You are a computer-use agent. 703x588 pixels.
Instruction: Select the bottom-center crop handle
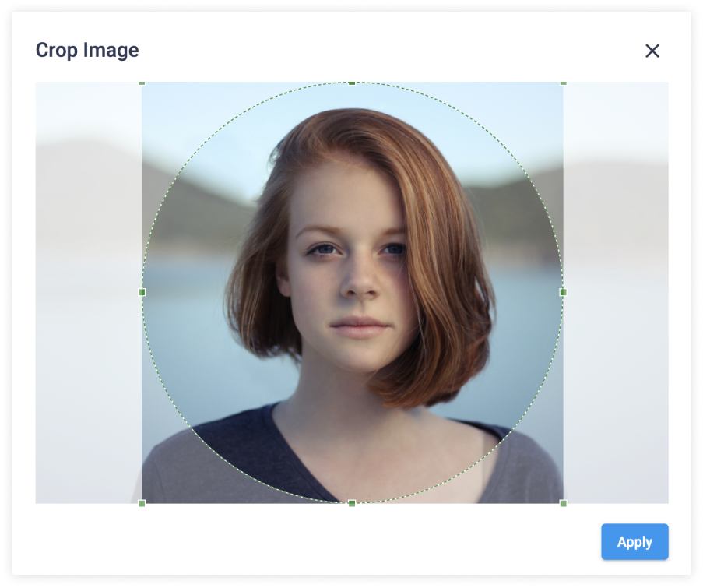tap(352, 503)
